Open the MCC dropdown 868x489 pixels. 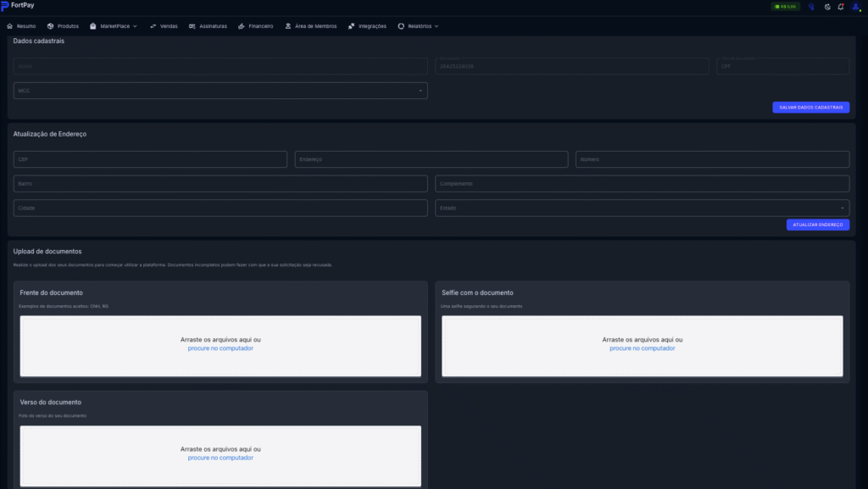click(x=220, y=91)
